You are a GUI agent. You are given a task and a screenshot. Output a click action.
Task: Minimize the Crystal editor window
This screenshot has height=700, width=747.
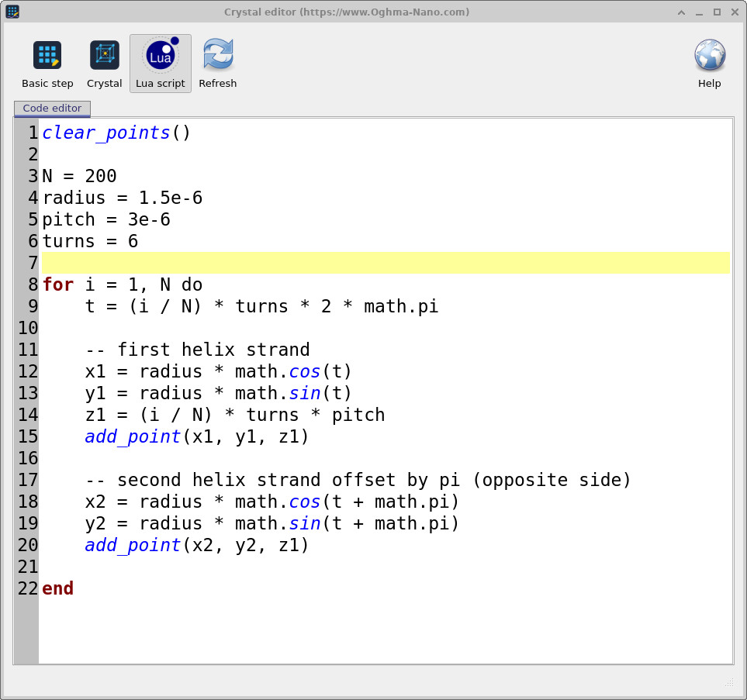coord(699,12)
